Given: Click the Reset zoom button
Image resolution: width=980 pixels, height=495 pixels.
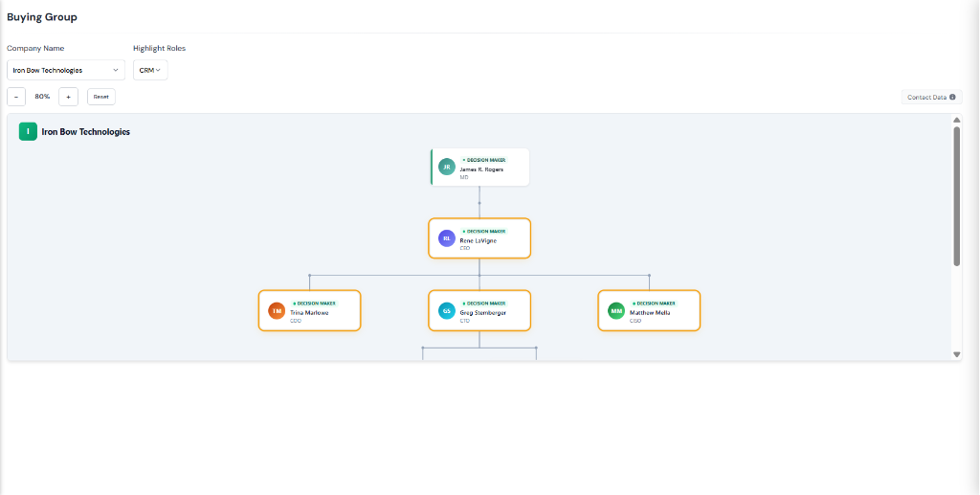Looking at the screenshot, I should pyautogui.click(x=101, y=97).
